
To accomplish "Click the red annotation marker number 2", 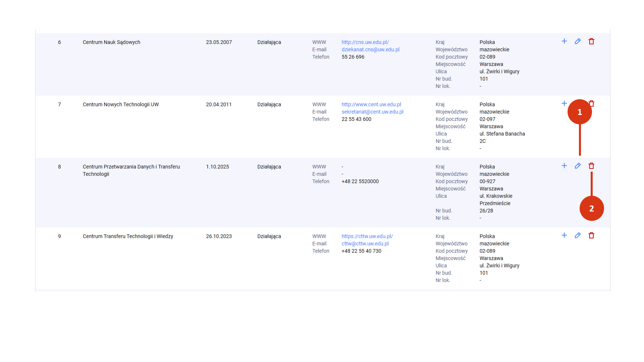I will click(x=591, y=208).
